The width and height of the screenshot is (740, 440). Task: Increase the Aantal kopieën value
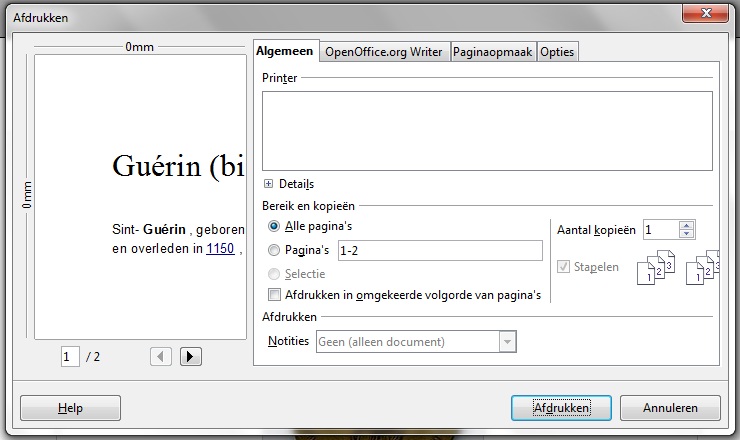pyautogui.click(x=686, y=225)
